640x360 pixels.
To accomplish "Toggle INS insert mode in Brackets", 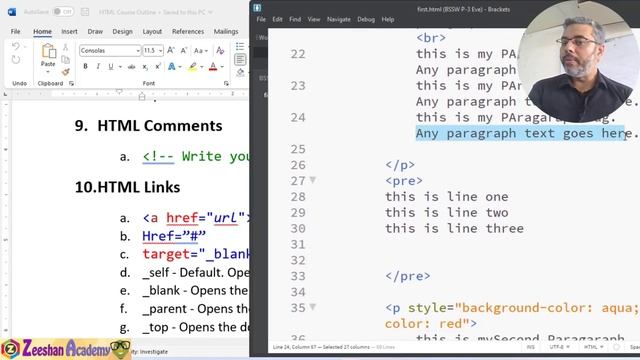I will point(531,347).
